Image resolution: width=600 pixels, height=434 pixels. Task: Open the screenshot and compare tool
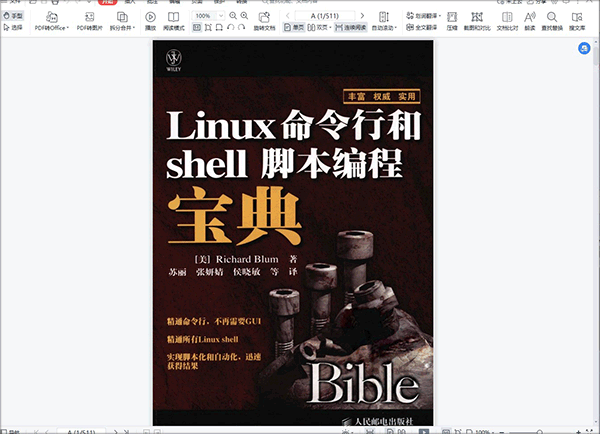coord(477,21)
